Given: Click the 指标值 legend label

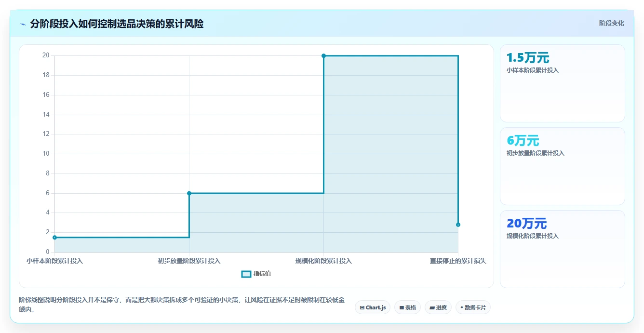Looking at the screenshot, I should point(262,274).
